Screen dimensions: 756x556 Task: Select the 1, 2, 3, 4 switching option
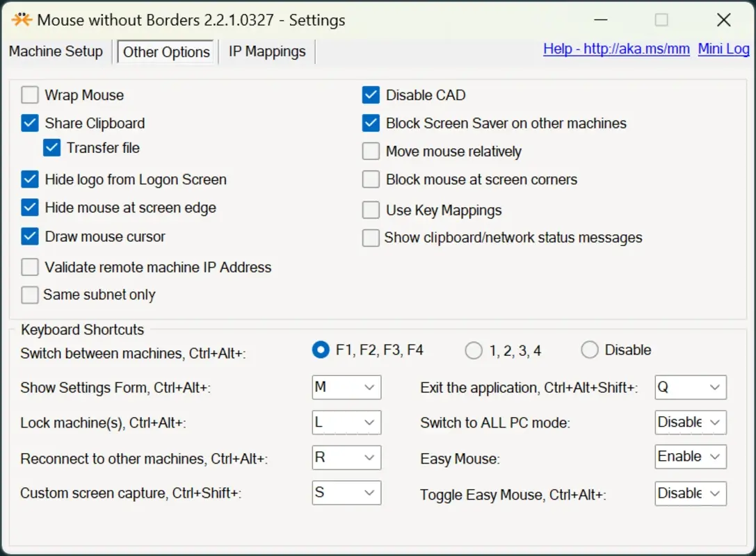coord(474,350)
